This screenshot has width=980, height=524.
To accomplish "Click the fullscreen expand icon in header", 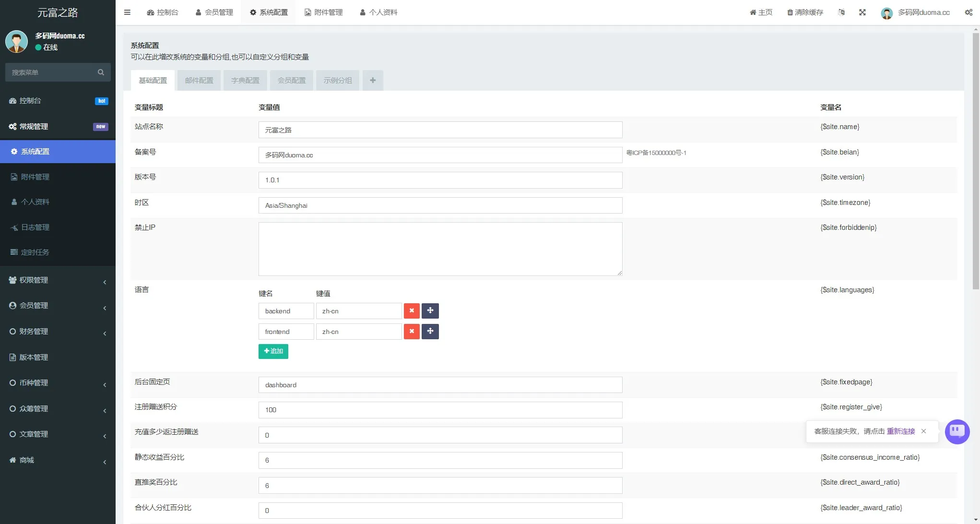I will (862, 12).
